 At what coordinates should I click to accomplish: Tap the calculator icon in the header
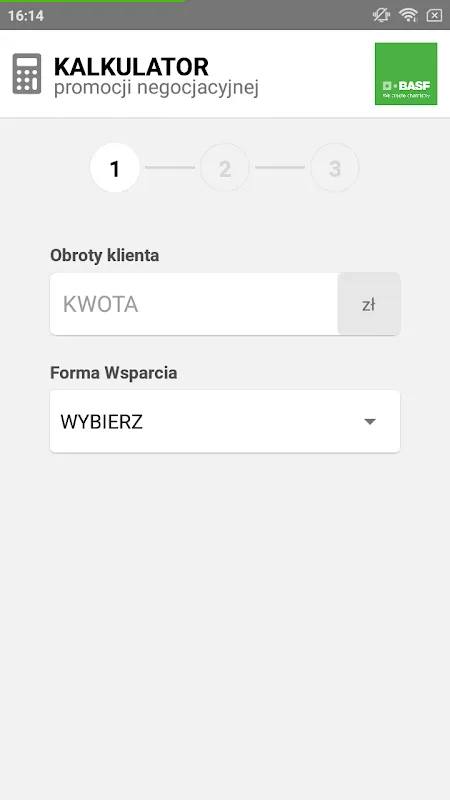tap(27, 73)
